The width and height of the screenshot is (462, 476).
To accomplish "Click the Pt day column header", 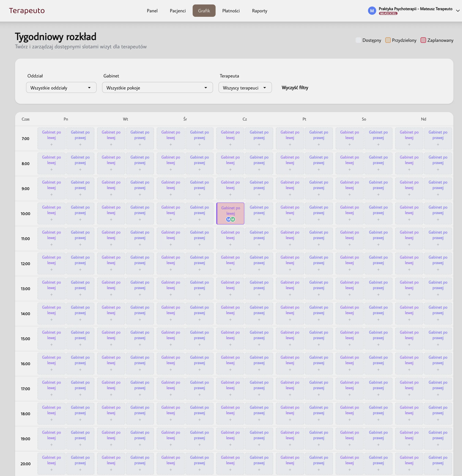I will click(x=304, y=119).
